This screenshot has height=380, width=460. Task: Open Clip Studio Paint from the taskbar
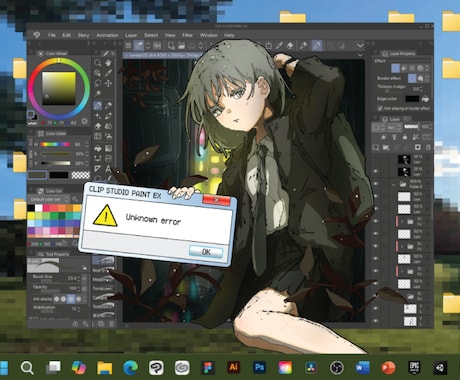tap(156, 368)
